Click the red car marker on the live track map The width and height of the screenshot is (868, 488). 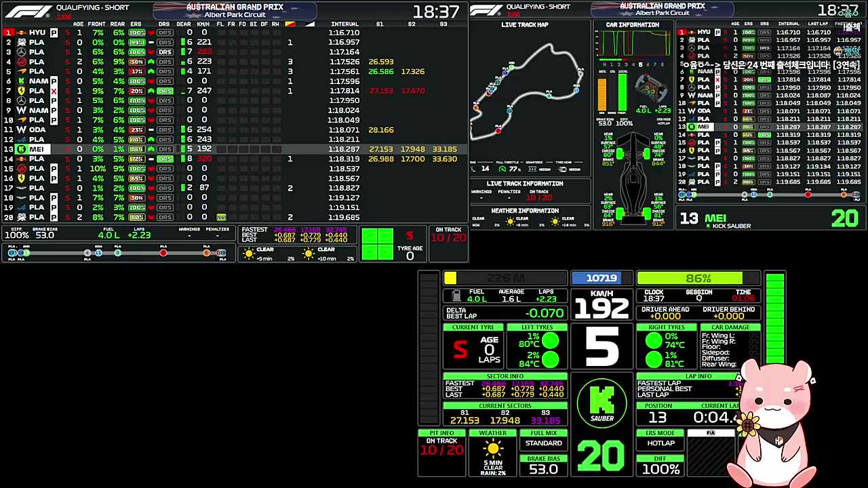click(498, 130)
